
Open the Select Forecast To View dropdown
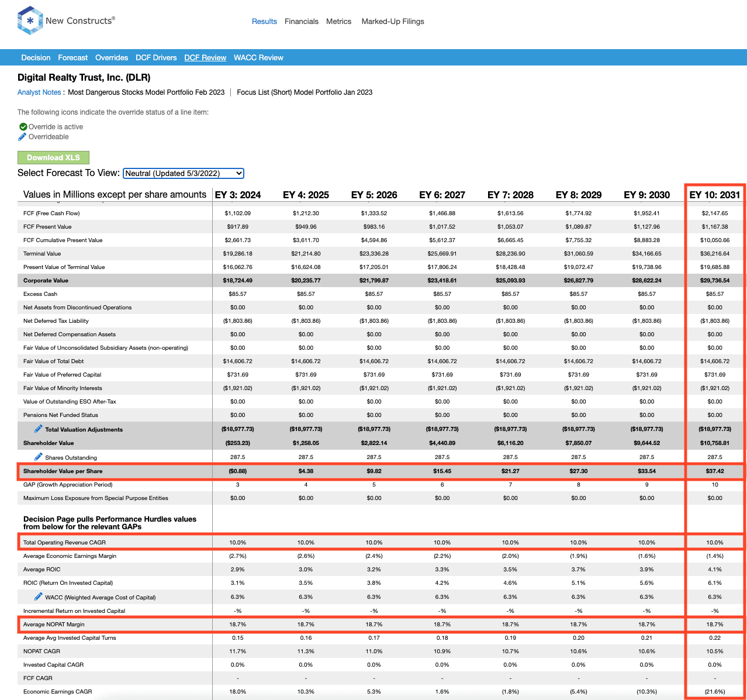point(184,173)
